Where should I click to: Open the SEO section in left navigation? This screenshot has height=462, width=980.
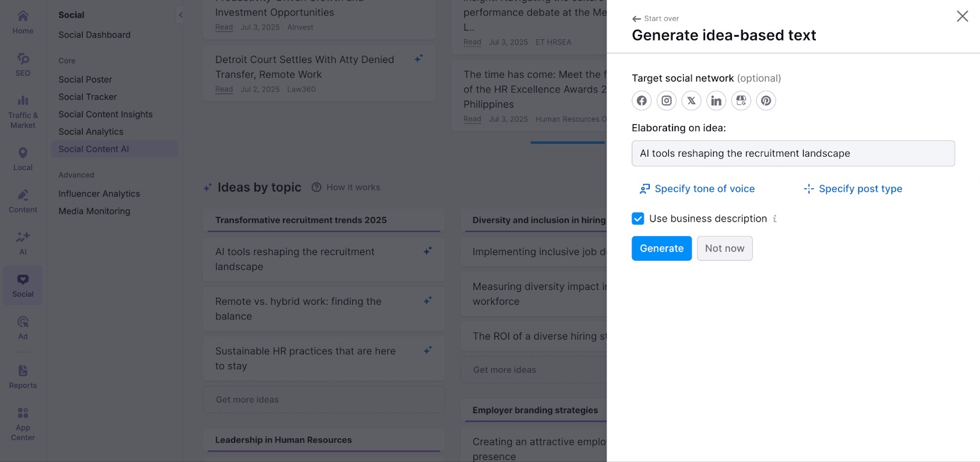[x=23, y=64]
